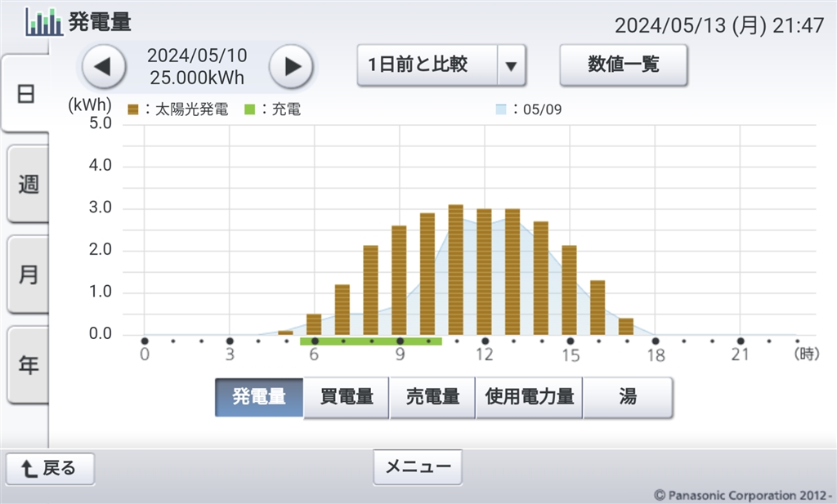Select the 買電量 graph tab
This screenshot has width=837, height=504.
(346, 397)
